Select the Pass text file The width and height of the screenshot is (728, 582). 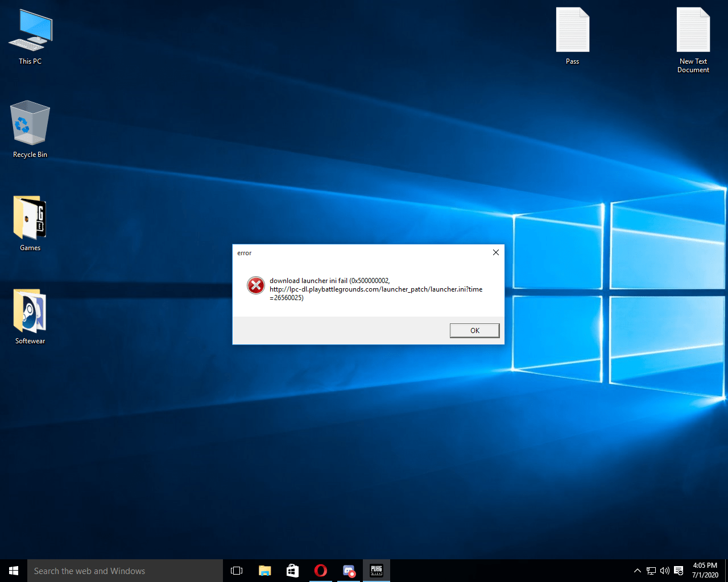[573, 36]
